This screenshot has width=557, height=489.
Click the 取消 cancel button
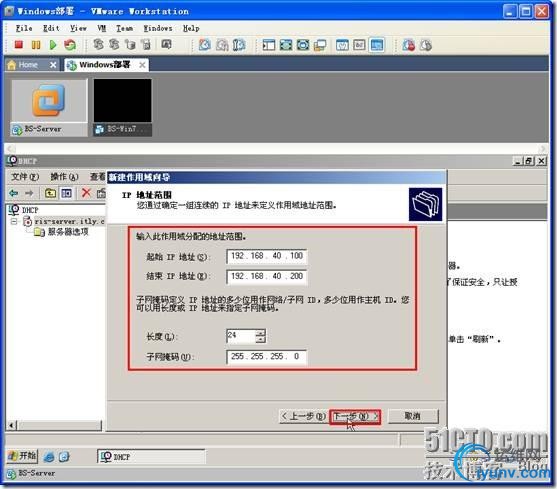click(x=413, y=416)
